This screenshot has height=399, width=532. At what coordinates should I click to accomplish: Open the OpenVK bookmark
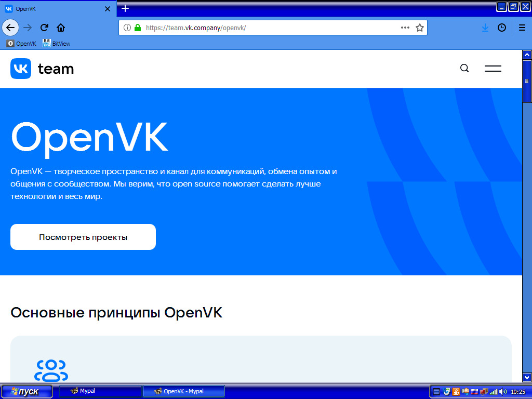21,44
